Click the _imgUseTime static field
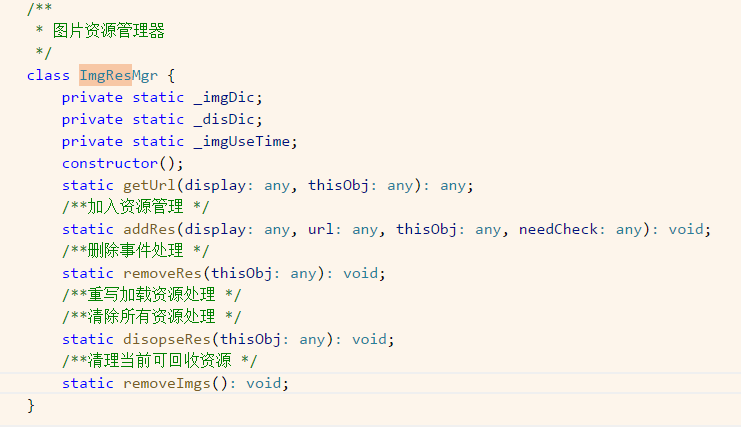The height and width of the screenshot is (427, 741). [245, 142]
